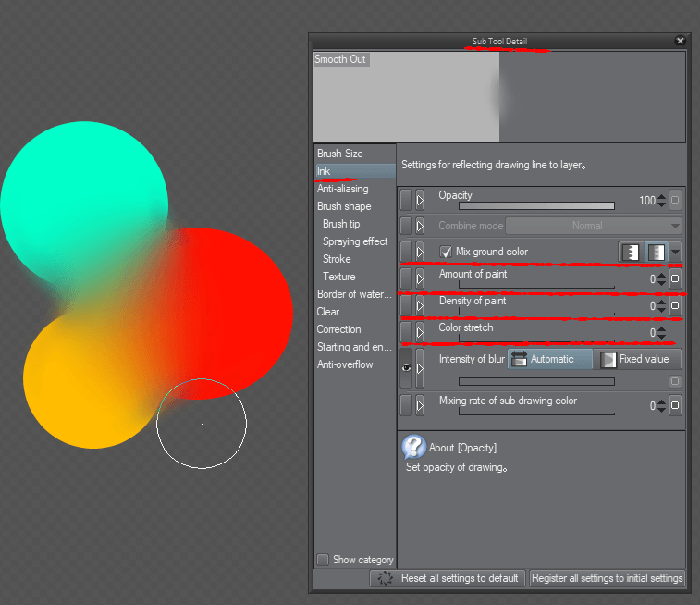Expand the Opacity row disclosure triangle

coord(420,200)
